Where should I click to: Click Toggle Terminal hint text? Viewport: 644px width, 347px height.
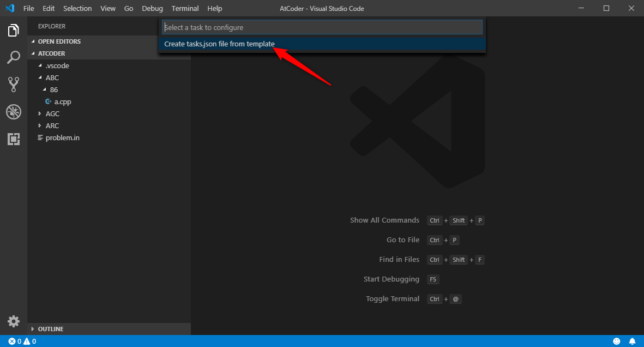[393, 299]
